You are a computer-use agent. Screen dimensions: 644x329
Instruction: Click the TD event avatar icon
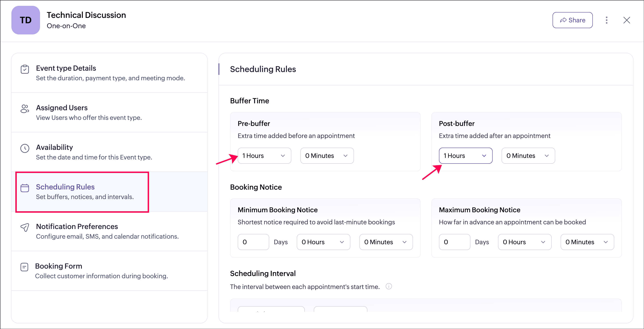coord(25,20)
